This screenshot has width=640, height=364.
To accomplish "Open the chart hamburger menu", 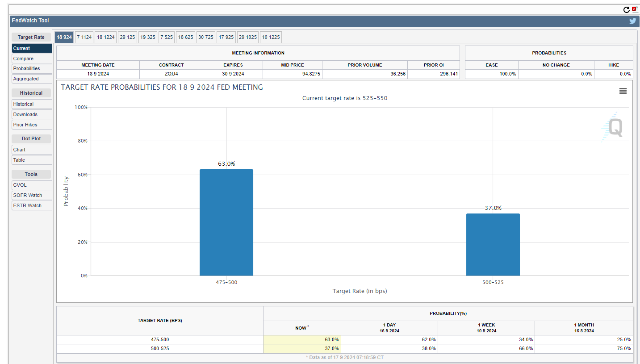I will click(623, 91).
